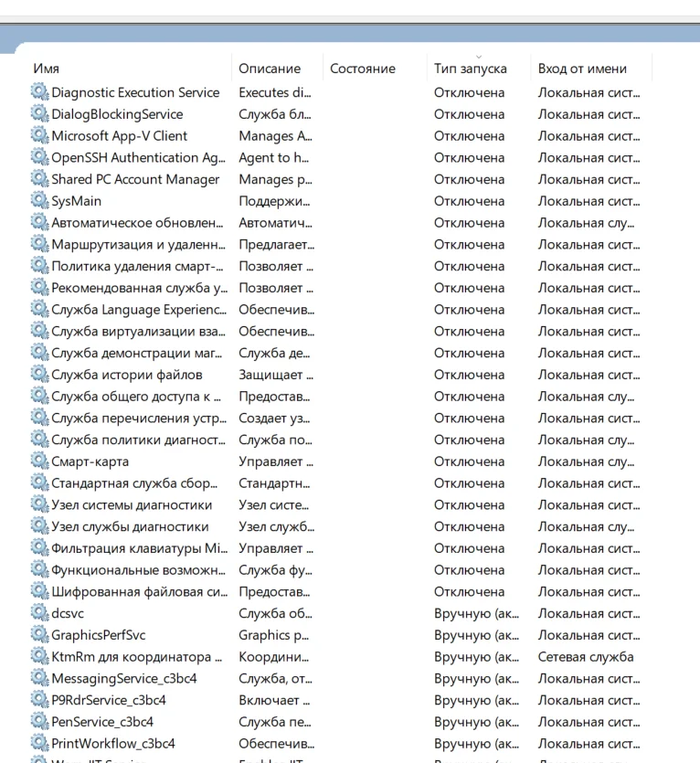700x763 pixels.
Task: Click Отключена startup type of Смарт-карта row
Action: coord(470,461)
